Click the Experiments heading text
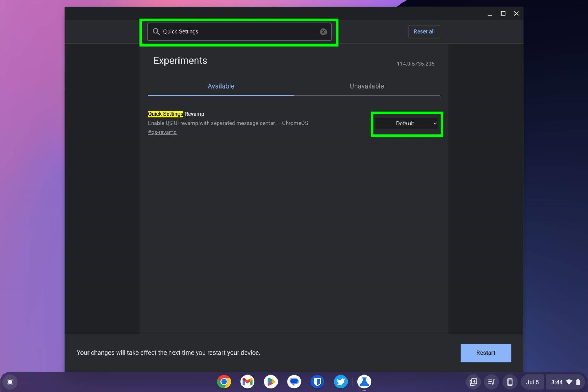The image size is (588, 392). (180, 61)
